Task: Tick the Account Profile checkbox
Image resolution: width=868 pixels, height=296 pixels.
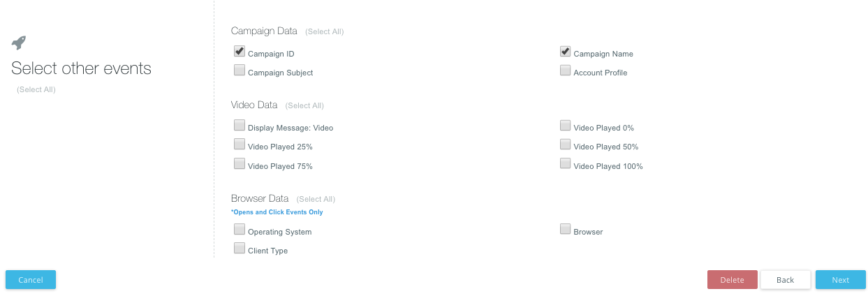Action: click(x=566, y=71)
